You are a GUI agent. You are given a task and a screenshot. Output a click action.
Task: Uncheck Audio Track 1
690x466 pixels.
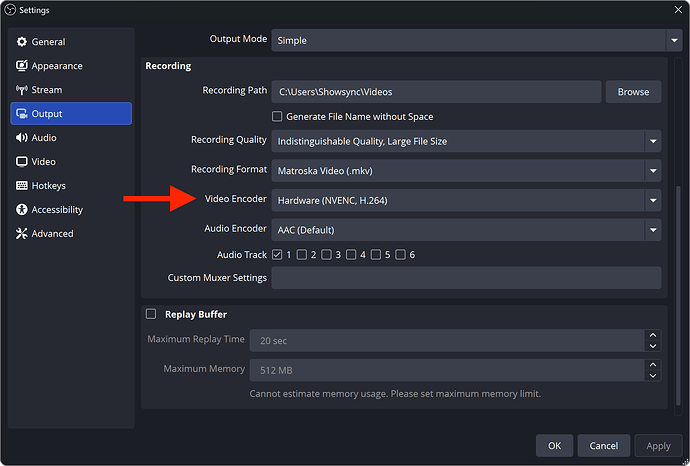click(277, 254)
